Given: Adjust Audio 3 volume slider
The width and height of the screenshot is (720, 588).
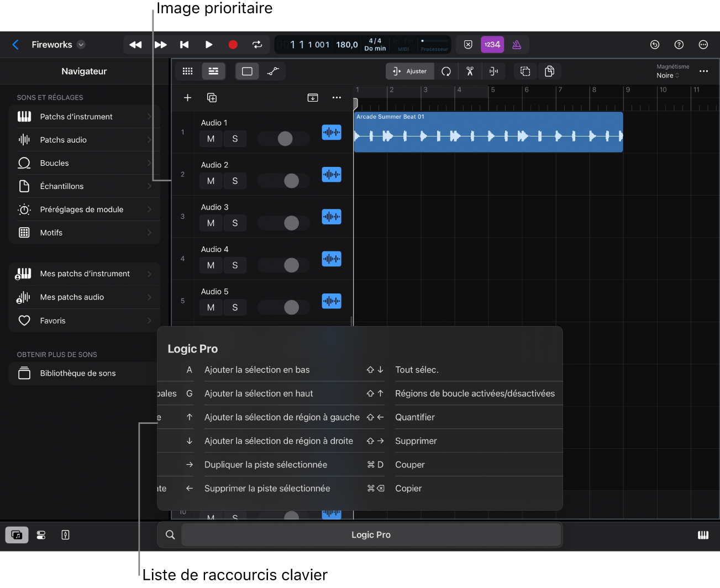Looking at the screenshot, I should pyautogui.click(x=284, y=223).
